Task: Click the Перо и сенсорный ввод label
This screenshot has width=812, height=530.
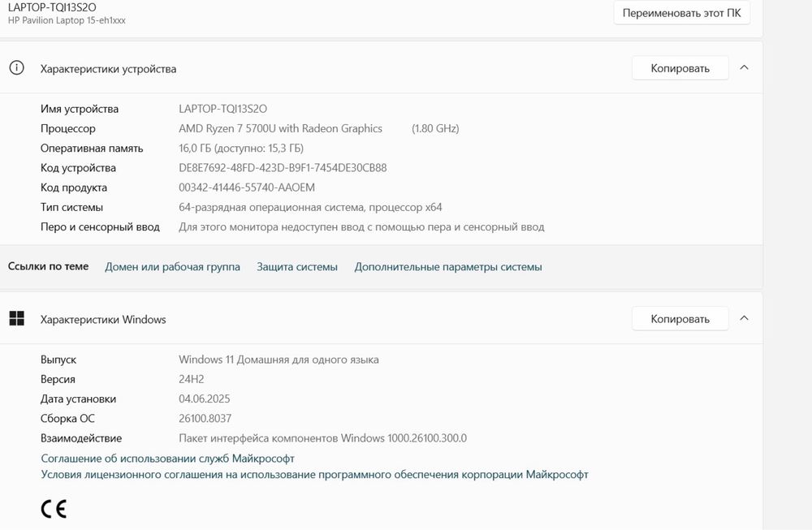Action: pyautogui.click(x=100, y=226)
